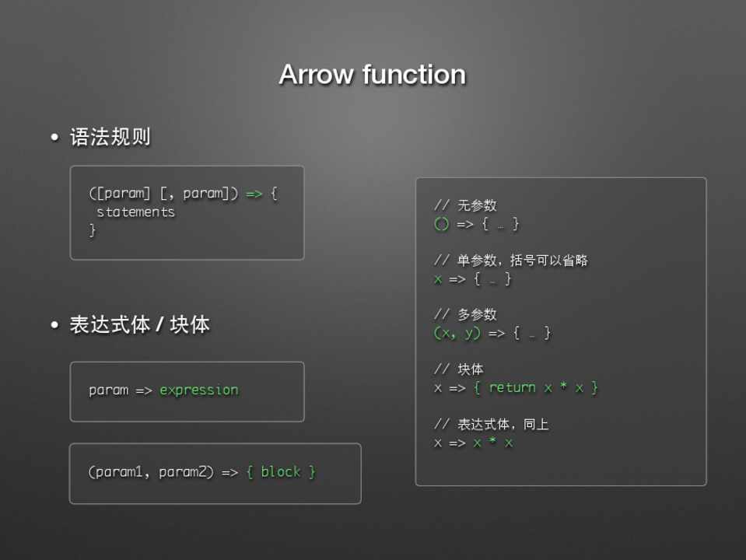Image resolution: width=746 pixels, height=560 pixels.
Task: Click the "// 表达式体，同上" comment line
Action: click(491, 425)
